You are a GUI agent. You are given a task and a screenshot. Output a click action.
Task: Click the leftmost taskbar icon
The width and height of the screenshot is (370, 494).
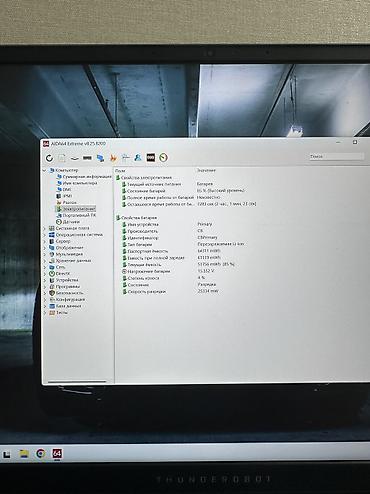click(x=6, y=454)
